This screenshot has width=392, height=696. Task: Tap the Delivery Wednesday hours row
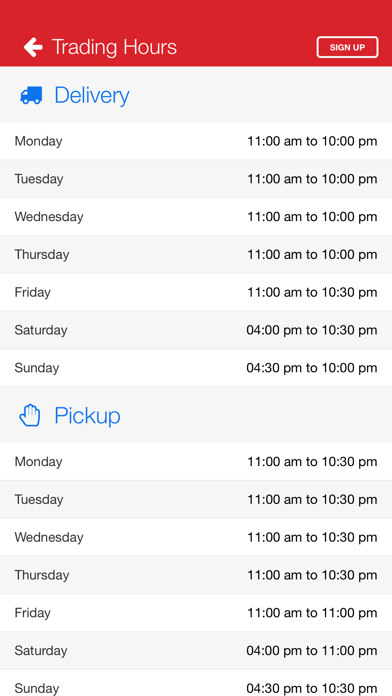(196, 217)
